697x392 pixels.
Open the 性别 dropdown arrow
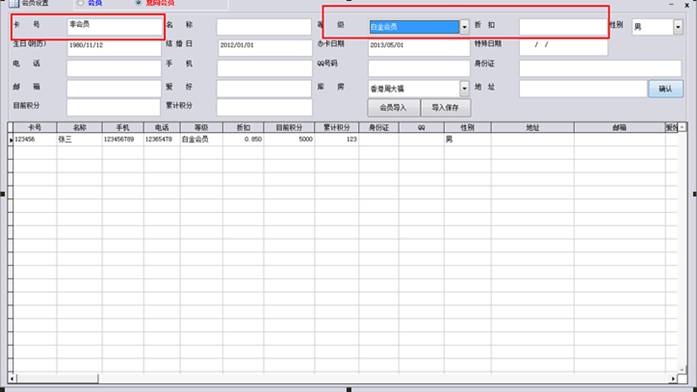(x=678, y=27)
